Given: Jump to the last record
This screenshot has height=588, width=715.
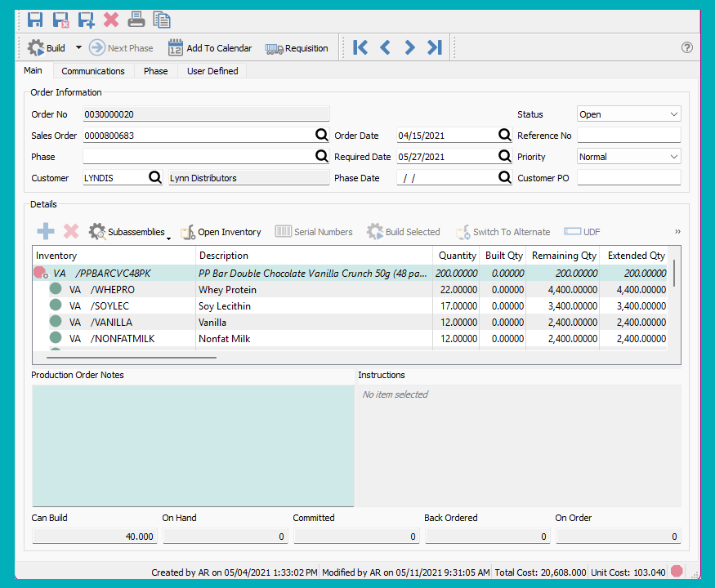Looking at the screenshot, I should coord(435,47).
